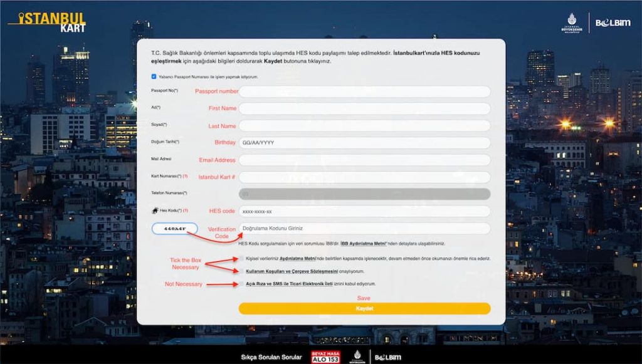Tick the Açık Rıza ve SMS consent checkbox
The width and height of the screenshot is (642, 364).
point(241,283)
